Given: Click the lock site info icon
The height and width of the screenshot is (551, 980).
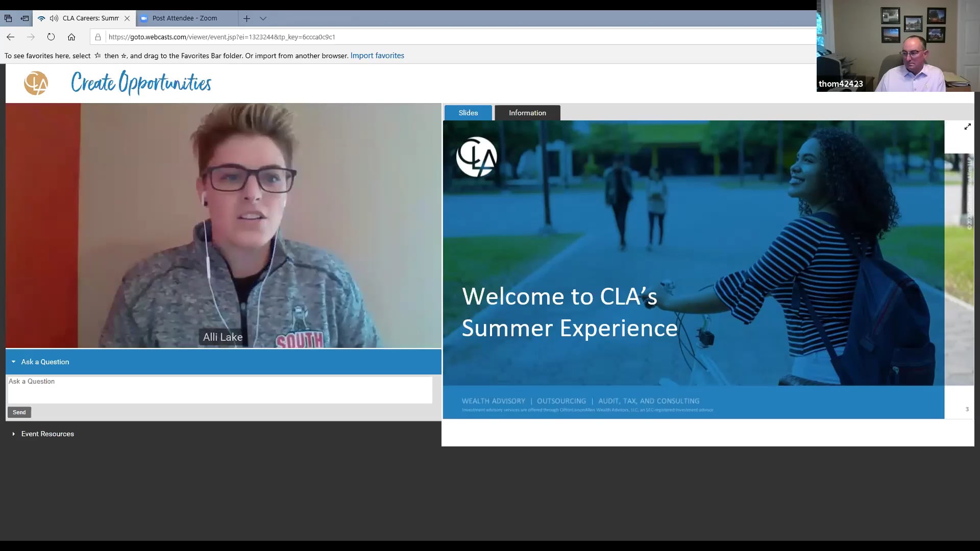Looking at the screenshot, I should pos(98,37).
